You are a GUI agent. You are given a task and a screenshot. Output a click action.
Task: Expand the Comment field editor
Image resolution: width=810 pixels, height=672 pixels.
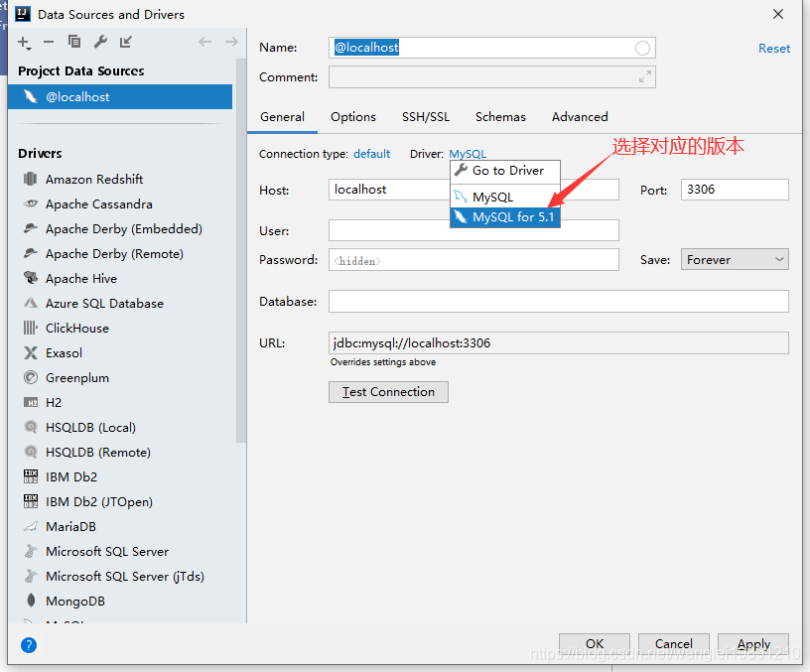click(644, 77)
